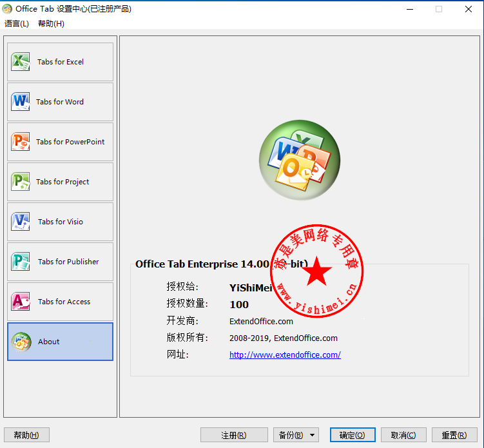Click the 网址: label

pyautogui.click(x=177, y=354)
